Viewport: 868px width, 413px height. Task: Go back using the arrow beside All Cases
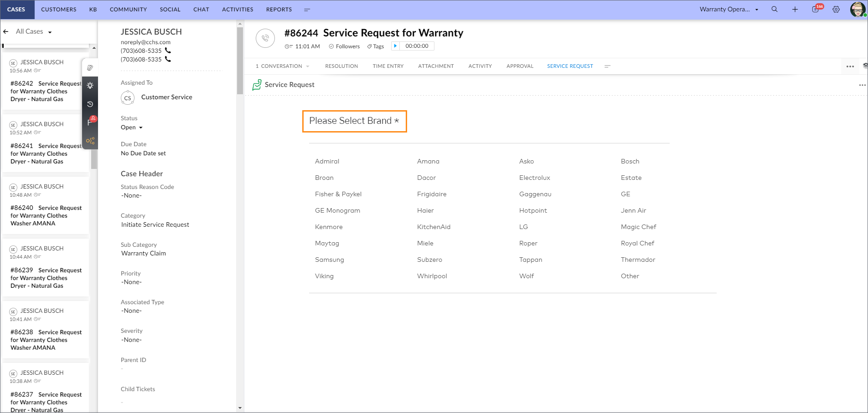coord(6,31)
